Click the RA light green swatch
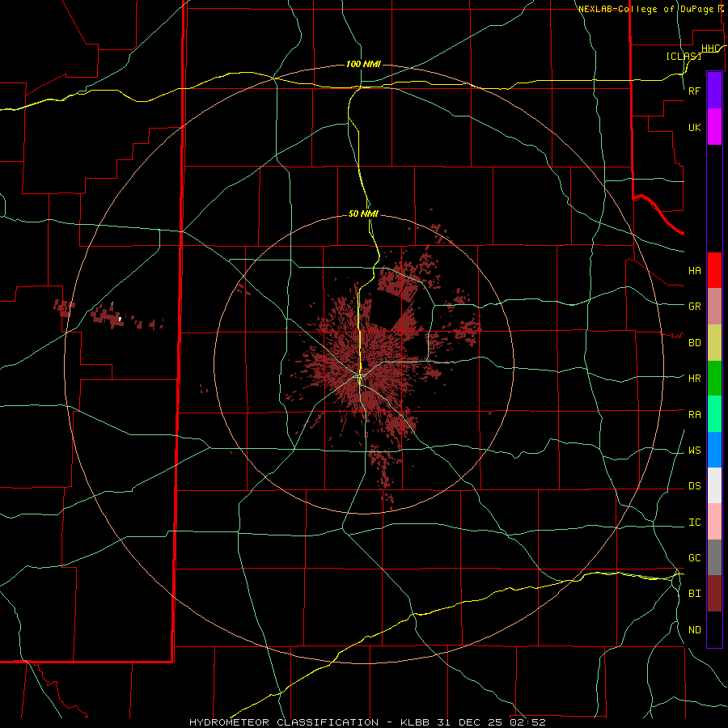The image size is (728, 728). pyautogui.click(x=714, y=414)
